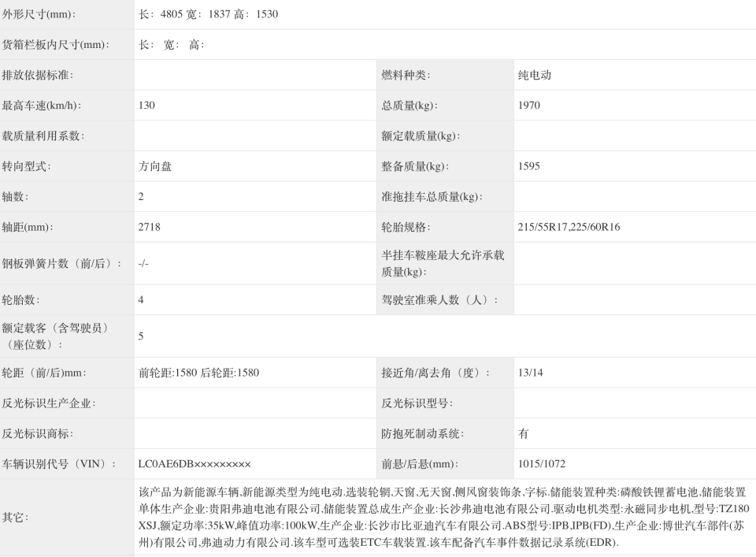Select the leaf spring value -/-
Screen dimensions: 756x557
(x=143, y=264)
